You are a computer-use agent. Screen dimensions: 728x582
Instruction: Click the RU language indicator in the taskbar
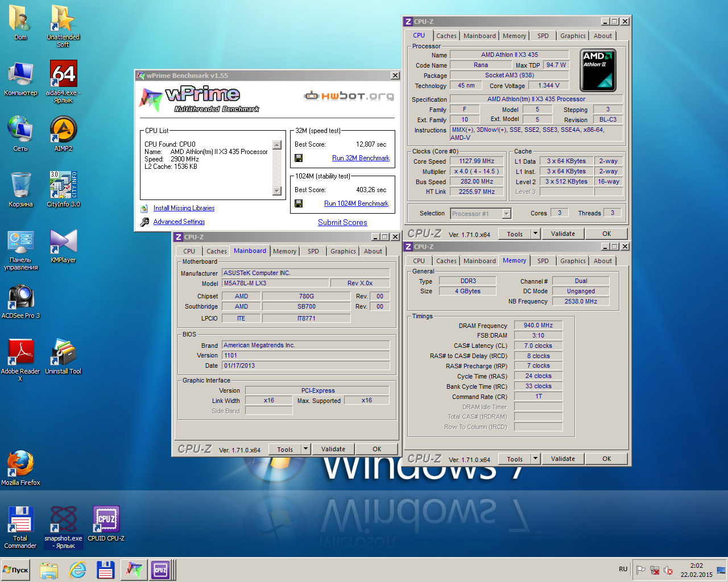[x=623, y=569]
